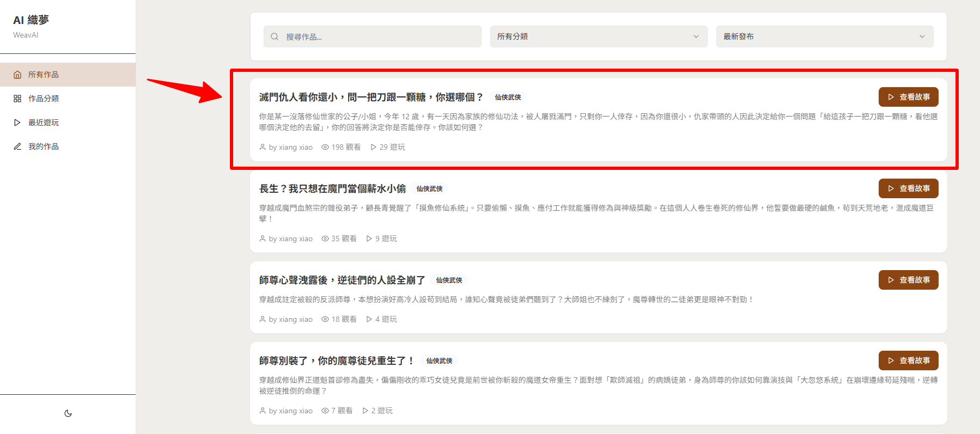
Task: Click the AI 織夢 logo text
Action: [31, 20]
